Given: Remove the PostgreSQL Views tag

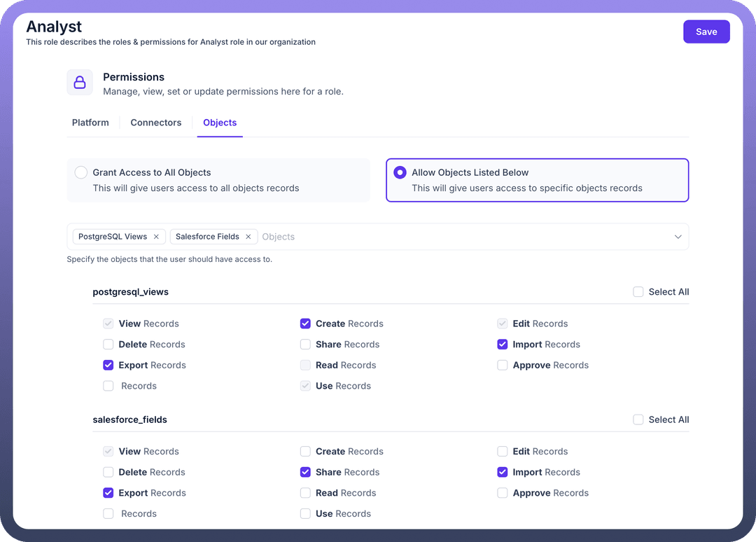Looking at the screenshot, I should tap(156, 237).
